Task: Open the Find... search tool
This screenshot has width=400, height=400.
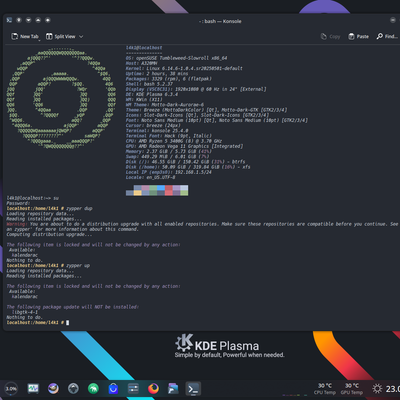Action: click(387, 36)
